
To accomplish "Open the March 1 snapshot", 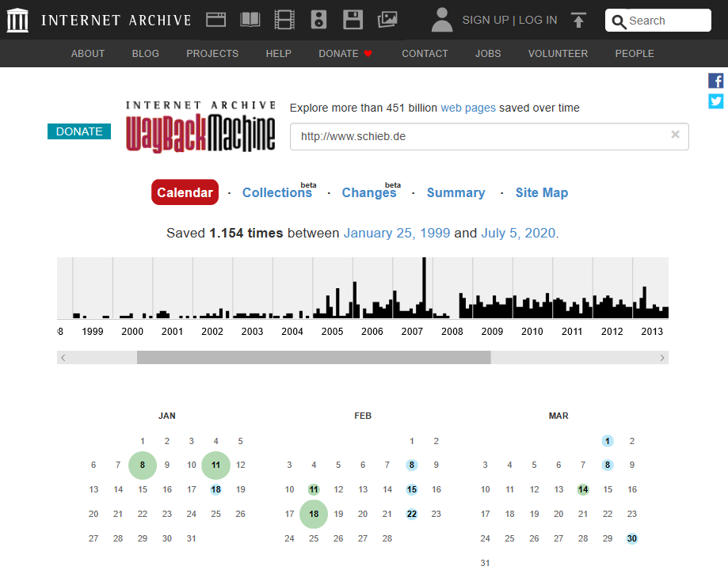I will tap(608, 440).
